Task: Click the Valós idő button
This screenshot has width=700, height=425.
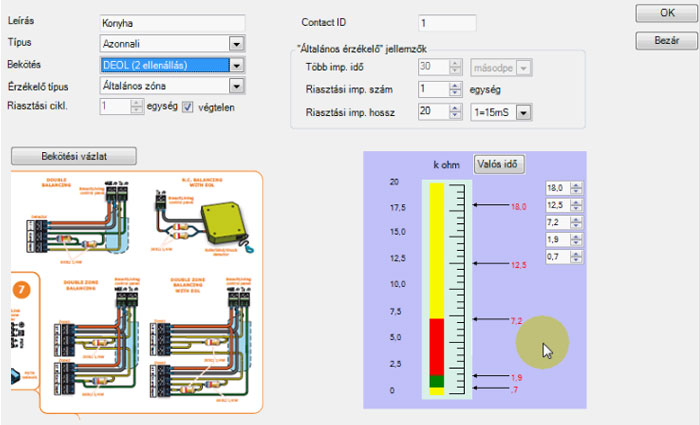Action: 498,164
